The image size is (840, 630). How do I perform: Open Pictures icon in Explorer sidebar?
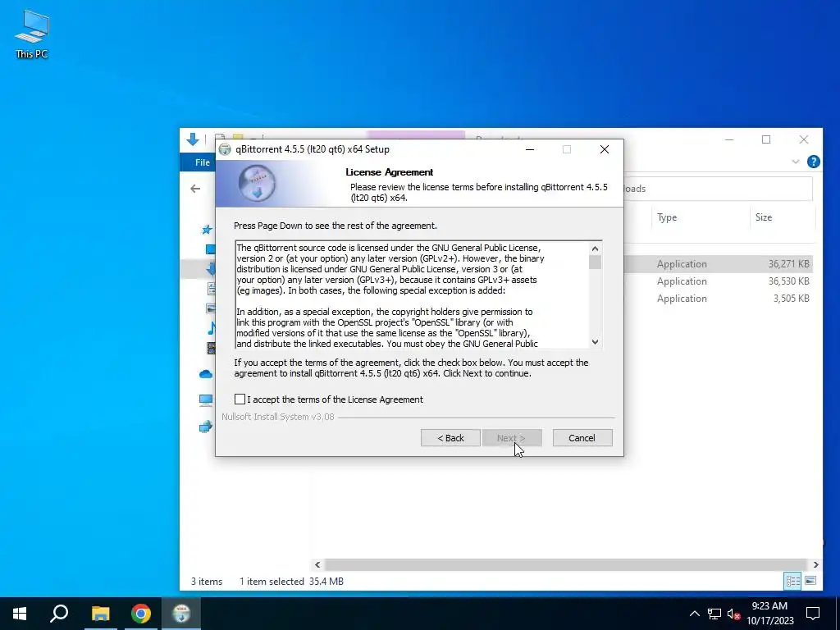point(211,308)
